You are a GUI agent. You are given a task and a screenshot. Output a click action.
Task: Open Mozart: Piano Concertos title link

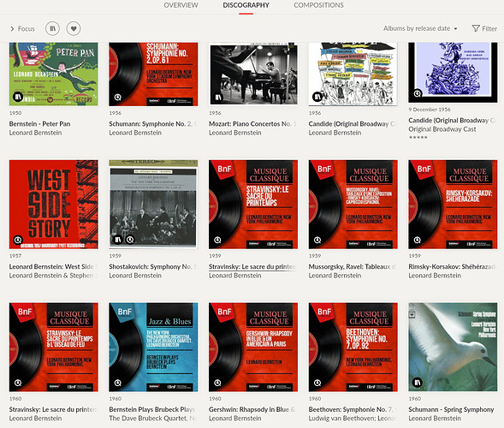pos(253,124)
